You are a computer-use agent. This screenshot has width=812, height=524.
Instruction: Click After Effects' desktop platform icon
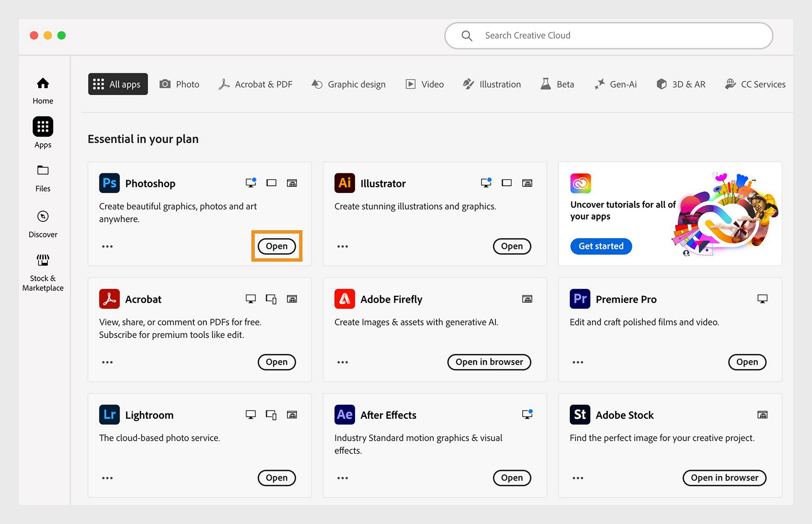pos(527,414)
